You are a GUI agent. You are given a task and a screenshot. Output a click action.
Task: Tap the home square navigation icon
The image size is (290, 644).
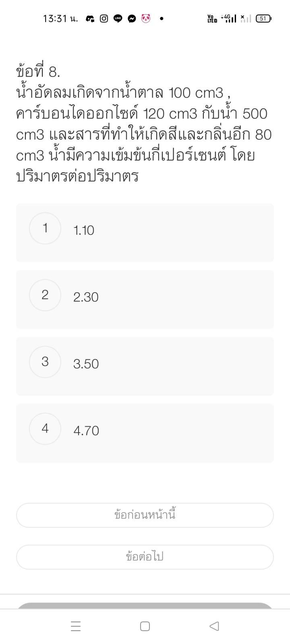[x=145, y=626]
